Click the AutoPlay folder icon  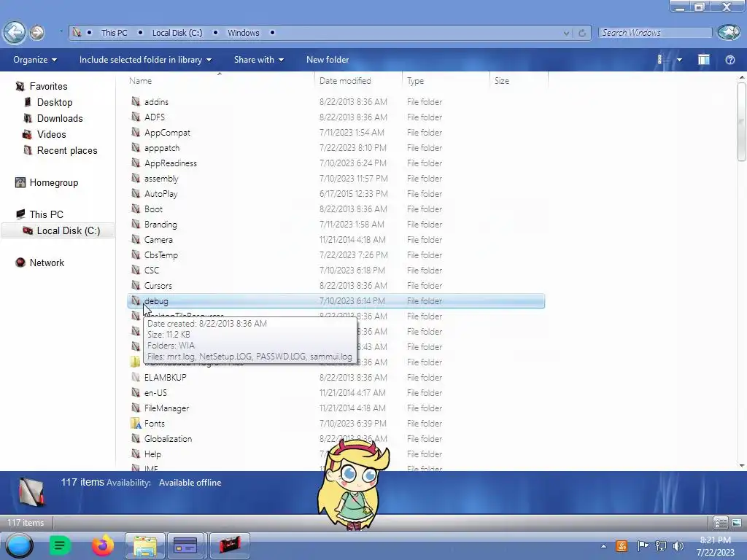tap(136, 193)
